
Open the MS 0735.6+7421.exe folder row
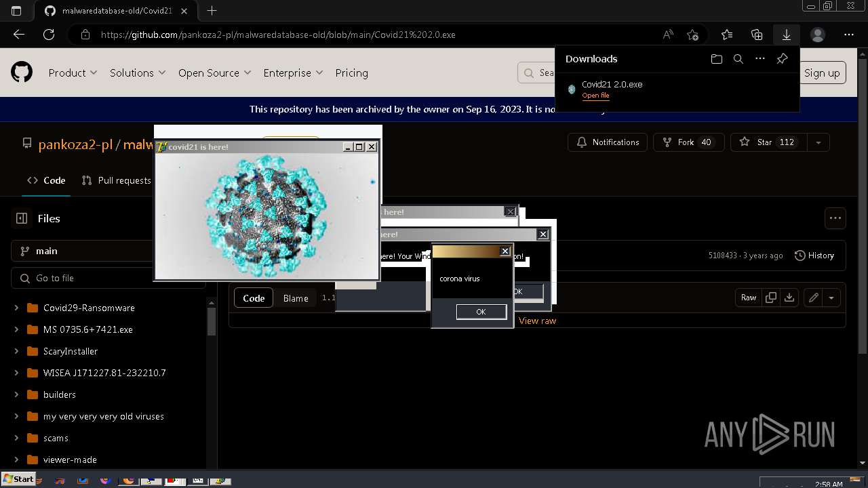[88, 329]
